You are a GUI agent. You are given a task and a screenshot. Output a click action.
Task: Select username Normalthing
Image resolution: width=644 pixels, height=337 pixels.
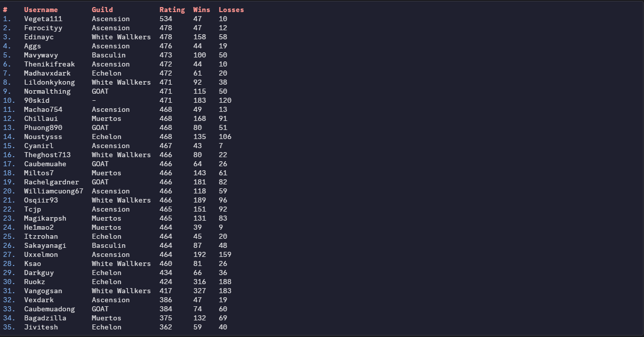coord(47,91)
